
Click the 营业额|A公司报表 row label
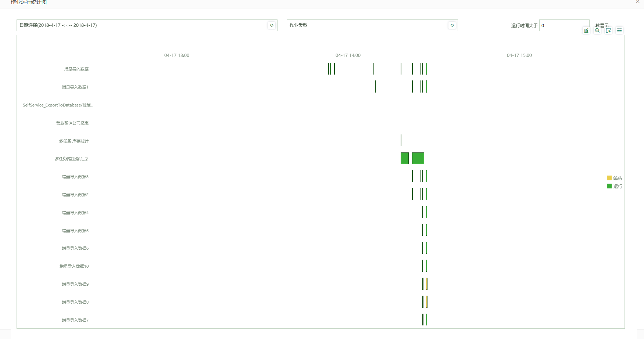[x=72, y=123]
